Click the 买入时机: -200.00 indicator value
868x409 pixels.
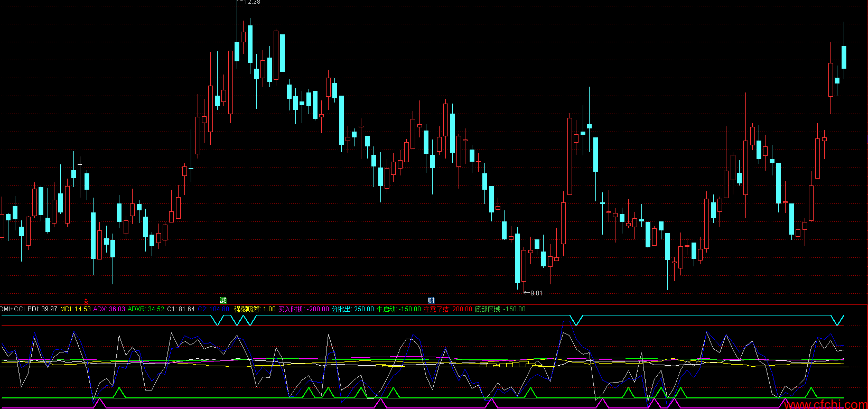coord(303,309)
